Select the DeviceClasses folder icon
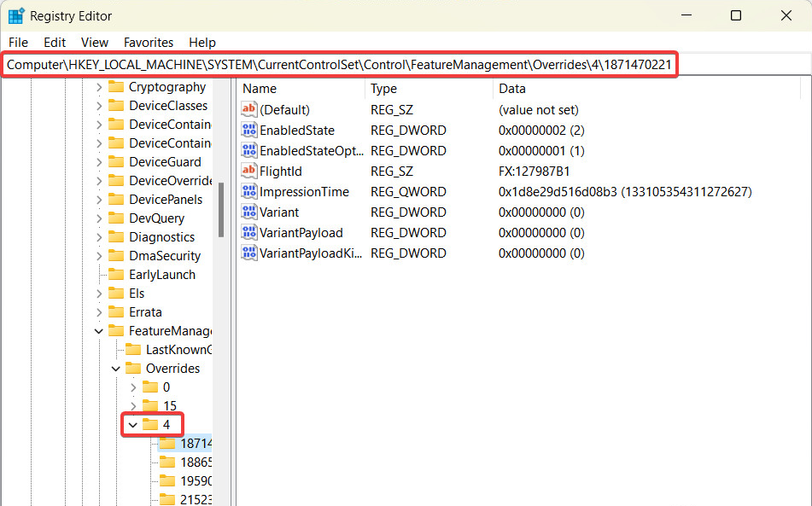 coord(116,106)
